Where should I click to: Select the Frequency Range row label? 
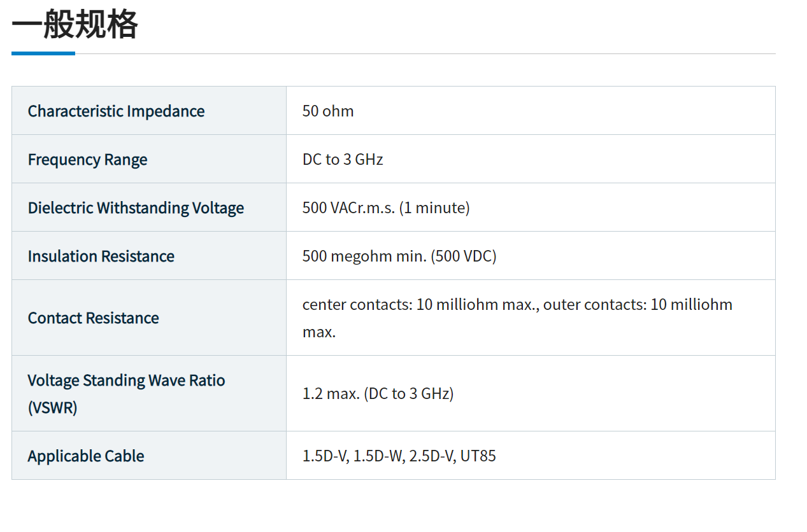click(x=87, y=160)
